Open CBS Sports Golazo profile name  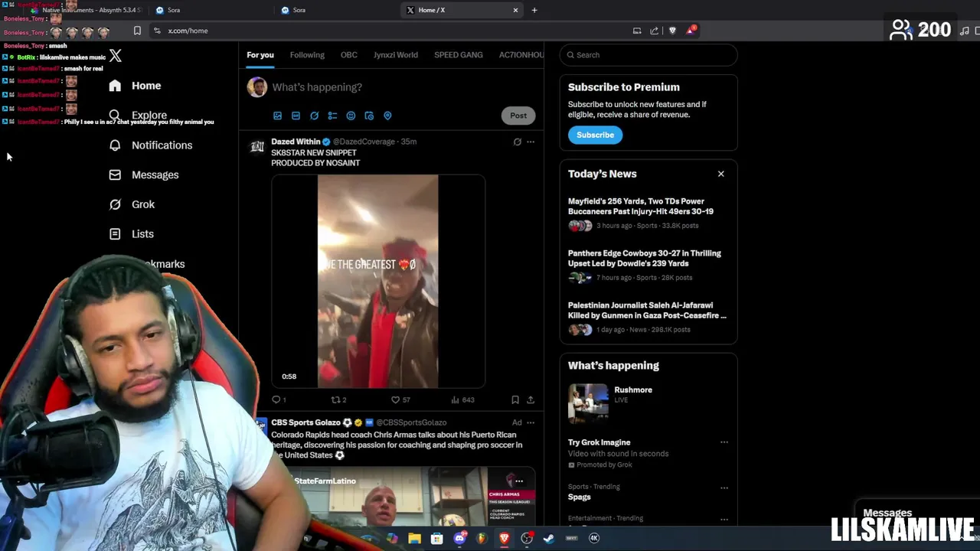[x=305, y=422]
